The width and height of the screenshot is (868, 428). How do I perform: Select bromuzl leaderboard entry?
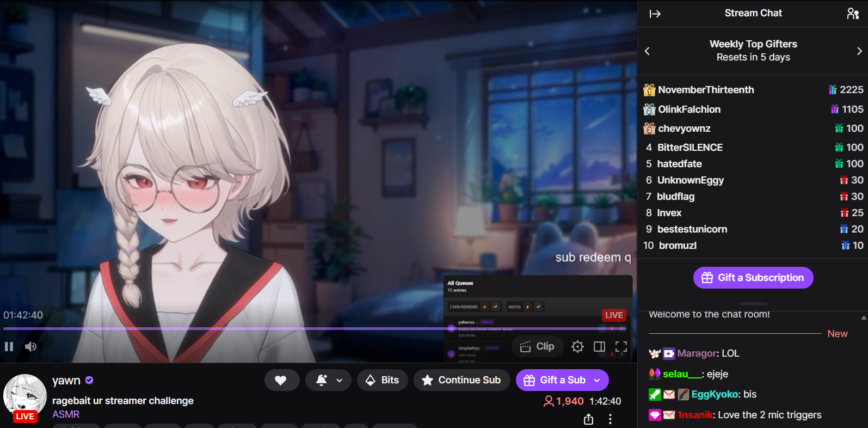point(678,246)
